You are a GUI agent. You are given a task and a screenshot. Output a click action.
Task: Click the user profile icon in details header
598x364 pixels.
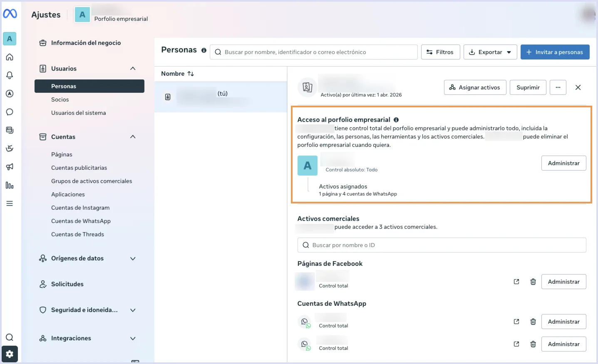(x=308, y=87)
